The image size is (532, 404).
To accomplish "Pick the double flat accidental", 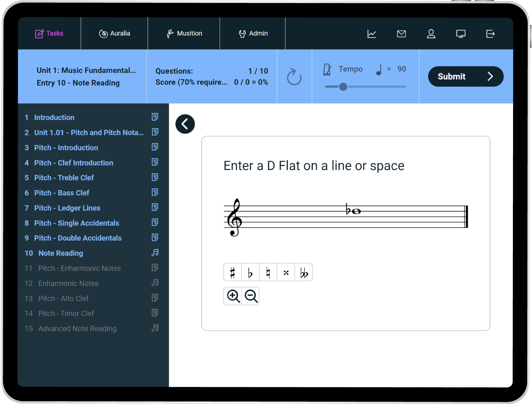I will (x=304, y=272).
